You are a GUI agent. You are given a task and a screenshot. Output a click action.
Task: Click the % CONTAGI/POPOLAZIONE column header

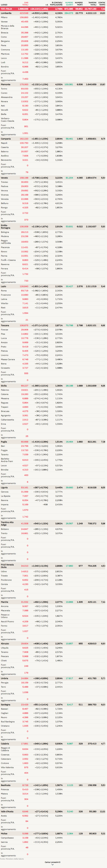coord(57,4)
